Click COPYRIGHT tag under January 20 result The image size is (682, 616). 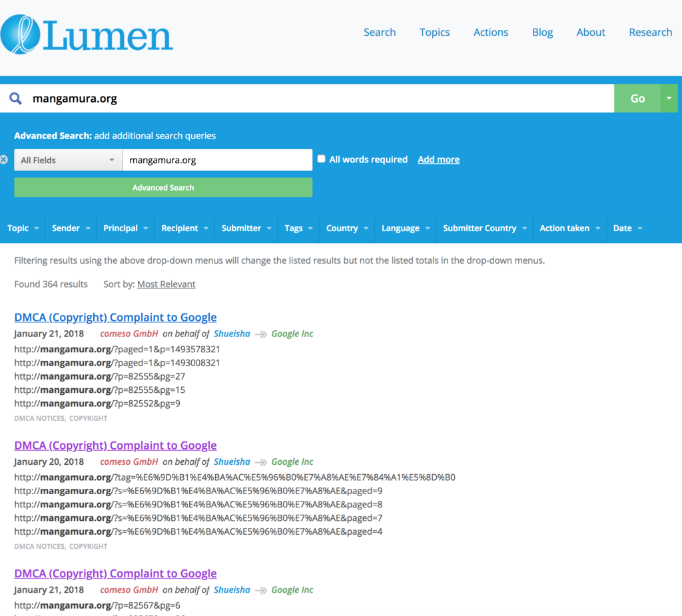coord(89,546)
